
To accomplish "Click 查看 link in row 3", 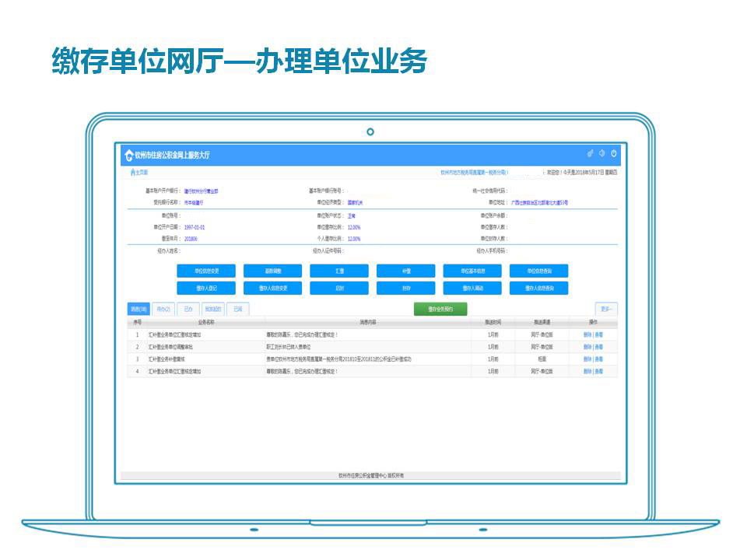I will (x=599, y=359).
